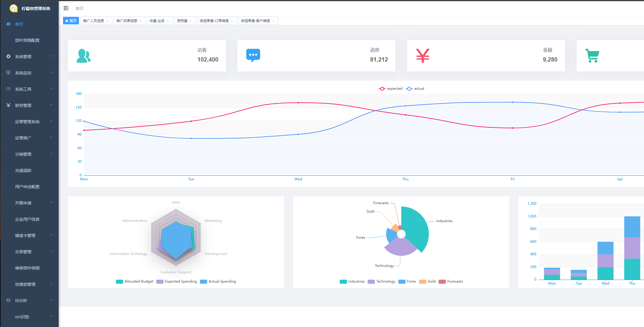Close the 微信单查-客户维度 tab
The height and width of the screenshot is (327, 644).
273,21
